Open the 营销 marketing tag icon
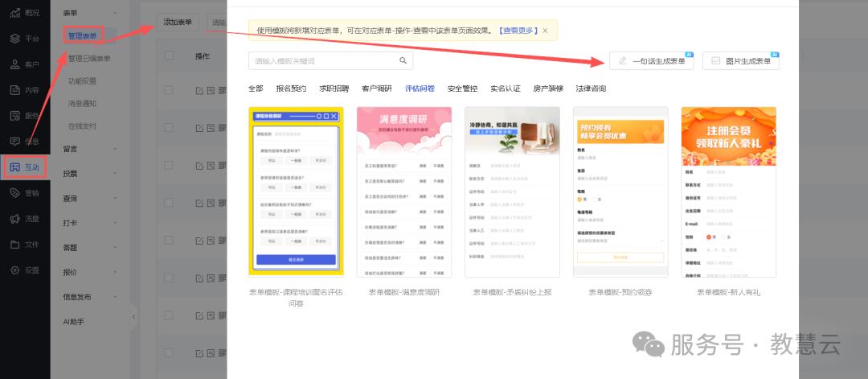The width and height of the screenshot is (868, 379). click(x=14, y=193)
